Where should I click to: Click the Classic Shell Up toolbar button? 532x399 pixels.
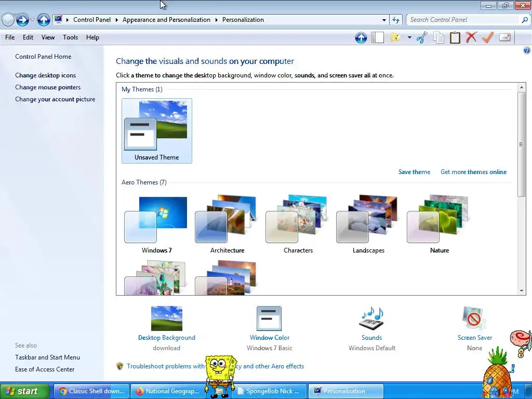tap(361, 37)
